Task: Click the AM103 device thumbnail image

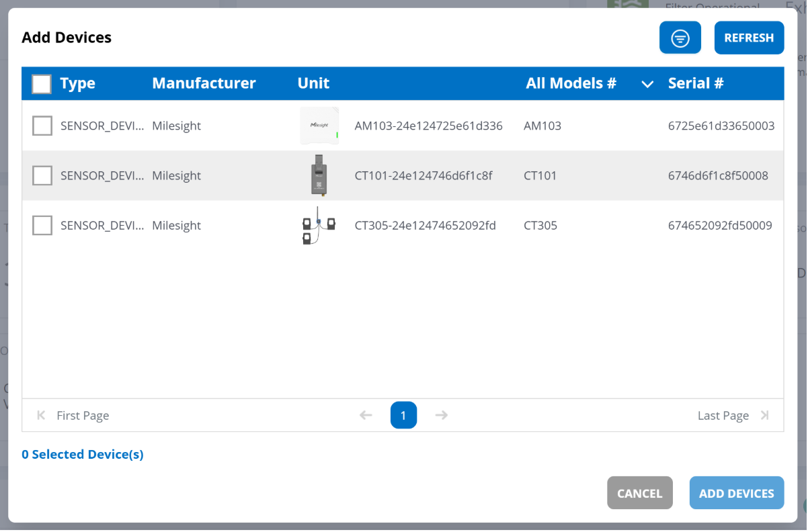Action: pos(319,126)
